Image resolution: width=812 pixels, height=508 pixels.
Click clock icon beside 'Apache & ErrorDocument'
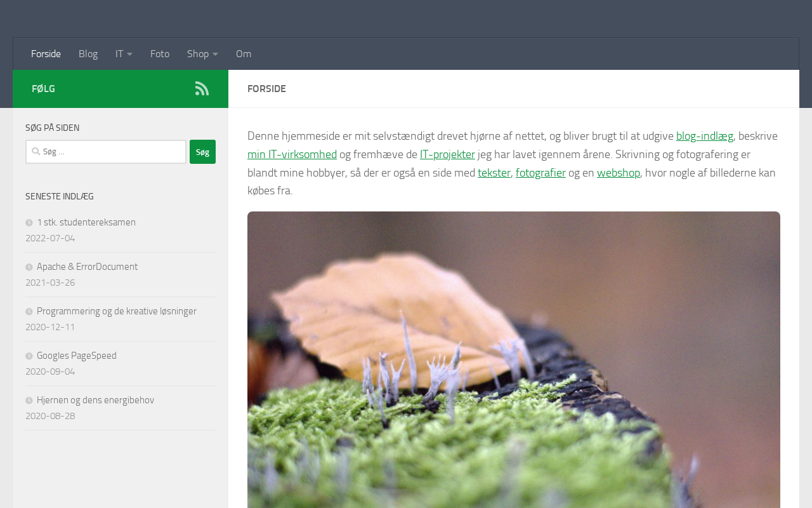[x=29, y=267]
